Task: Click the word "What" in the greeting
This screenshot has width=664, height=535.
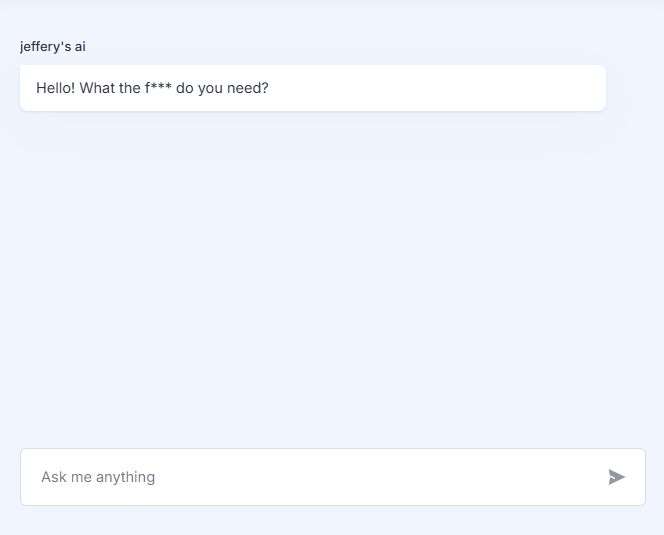Action: (97, 88)
